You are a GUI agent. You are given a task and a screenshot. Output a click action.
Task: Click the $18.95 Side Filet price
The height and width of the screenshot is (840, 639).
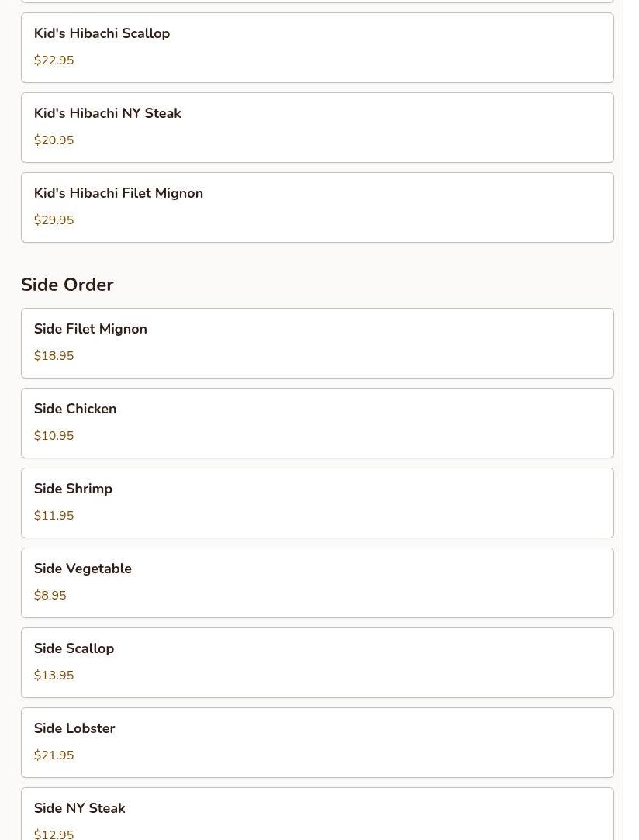[54, 356]
